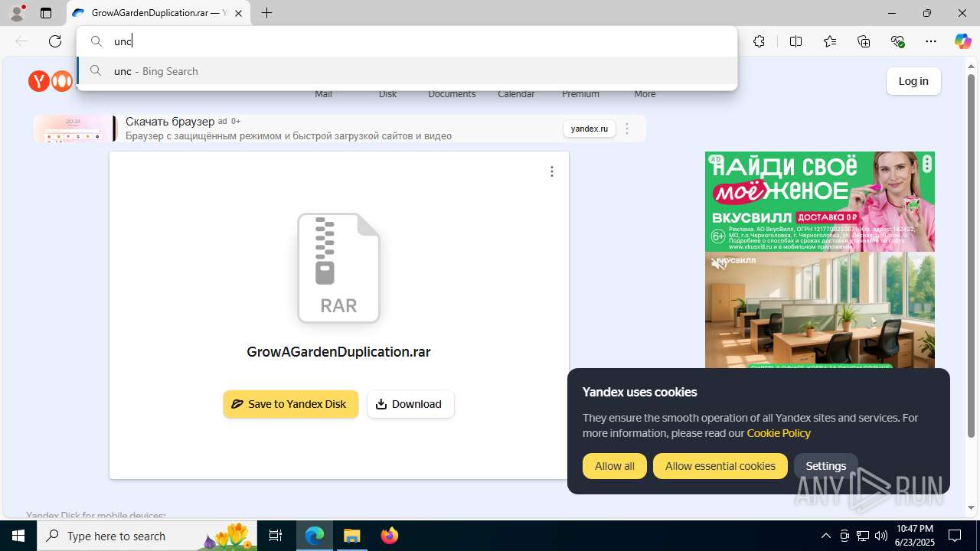Click the Edge profile icon
This screenshot has width=980, height=551.
[x=17, y=13]
